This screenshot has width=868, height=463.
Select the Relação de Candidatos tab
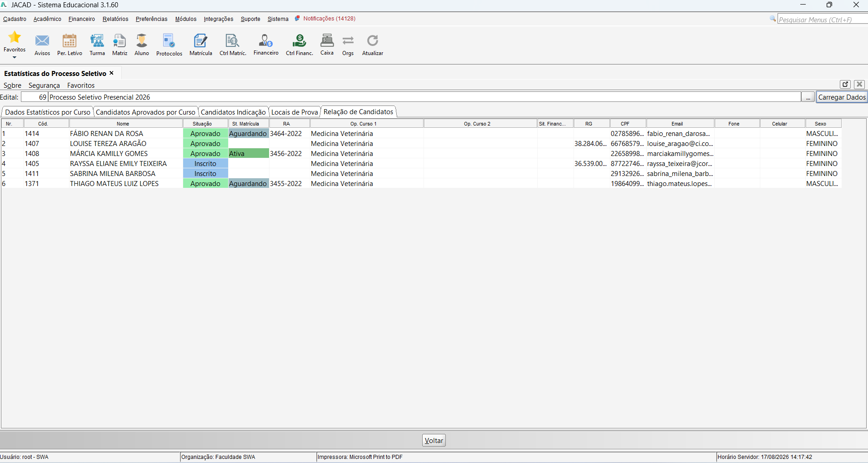[x=359, y=112]
